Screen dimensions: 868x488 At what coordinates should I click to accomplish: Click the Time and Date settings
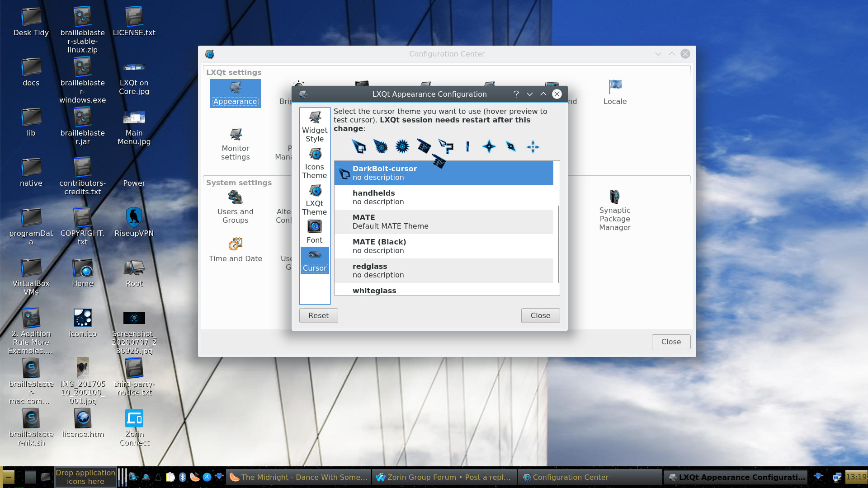tap(236, 249)
